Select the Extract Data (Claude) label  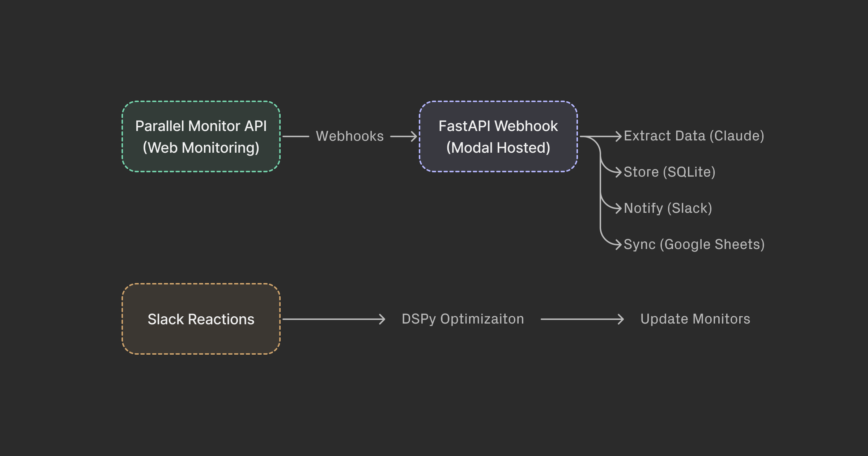694,136
